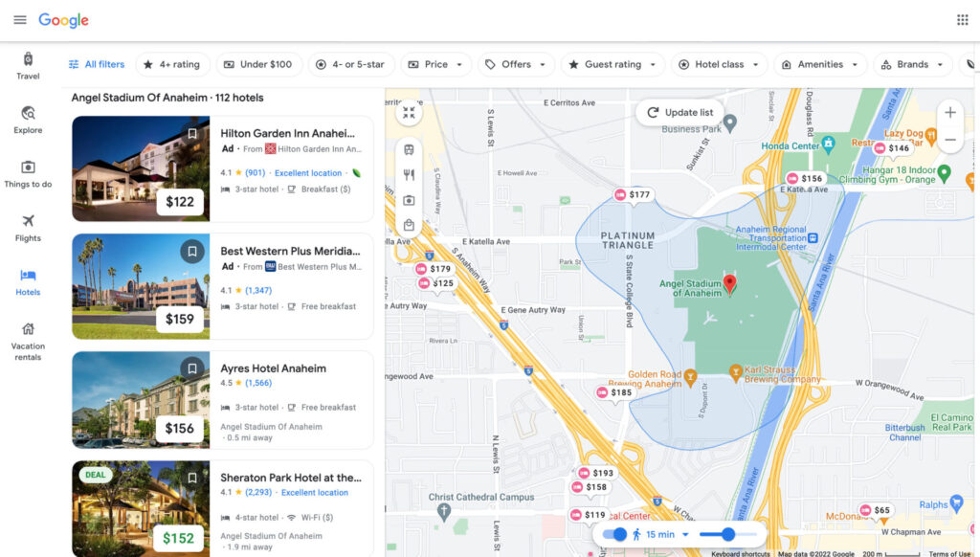Open the Explore section in sidebar
980x557 pixels.
point(28,120)
